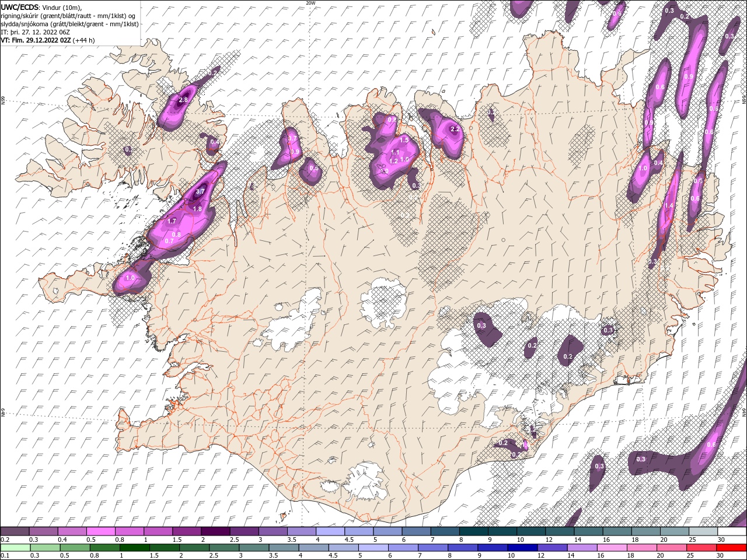This screenshot has width=747, height=560.
Task: Select the dark teal 8 snow legend swatch
Action: [474, 531]
